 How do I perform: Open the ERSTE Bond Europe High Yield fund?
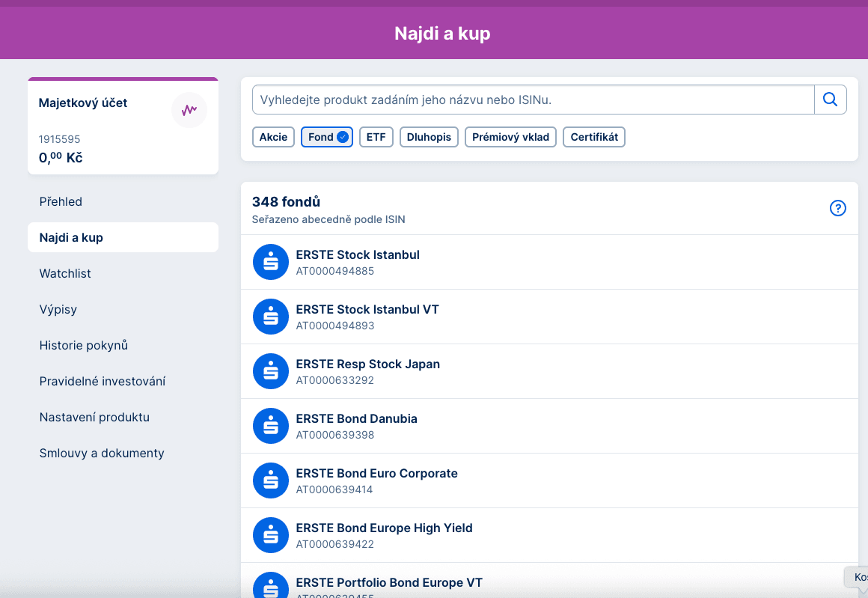click(549, 535)
